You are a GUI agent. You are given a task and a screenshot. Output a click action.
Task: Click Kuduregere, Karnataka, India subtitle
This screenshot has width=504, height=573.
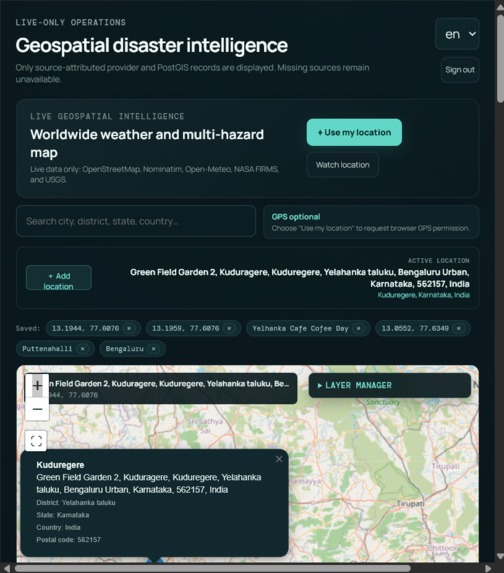point(423,295)
